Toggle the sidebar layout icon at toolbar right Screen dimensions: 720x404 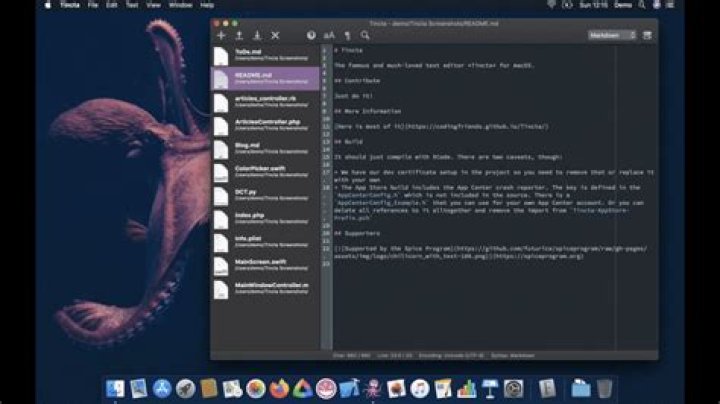pyautogui.click(x=647, y=35)
